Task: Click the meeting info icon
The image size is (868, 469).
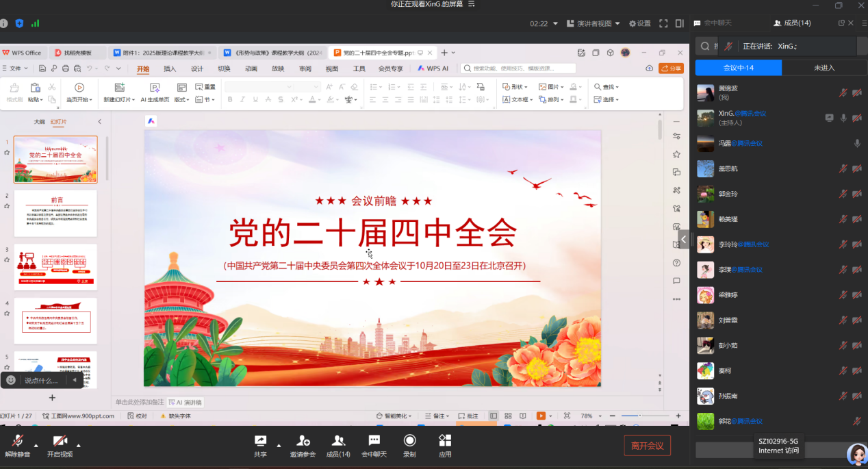Action: pyautogui.click(x=3, y=23)
